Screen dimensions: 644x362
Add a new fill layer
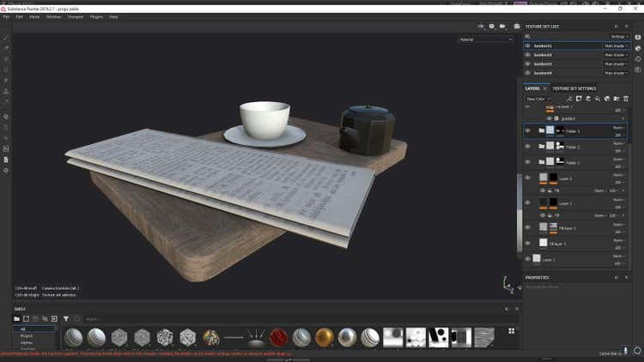tap(598, 99)
